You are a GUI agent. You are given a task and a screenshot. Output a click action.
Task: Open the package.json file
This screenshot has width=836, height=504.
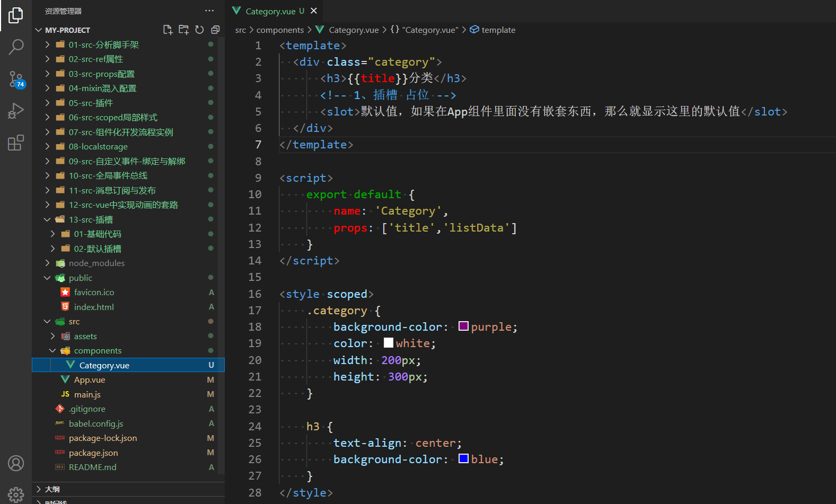point(128,453)
